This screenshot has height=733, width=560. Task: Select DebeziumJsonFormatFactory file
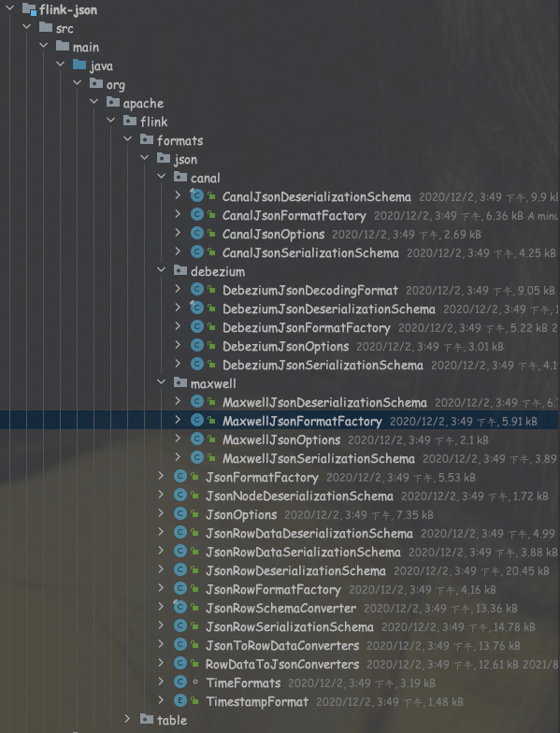coord(307,327)
